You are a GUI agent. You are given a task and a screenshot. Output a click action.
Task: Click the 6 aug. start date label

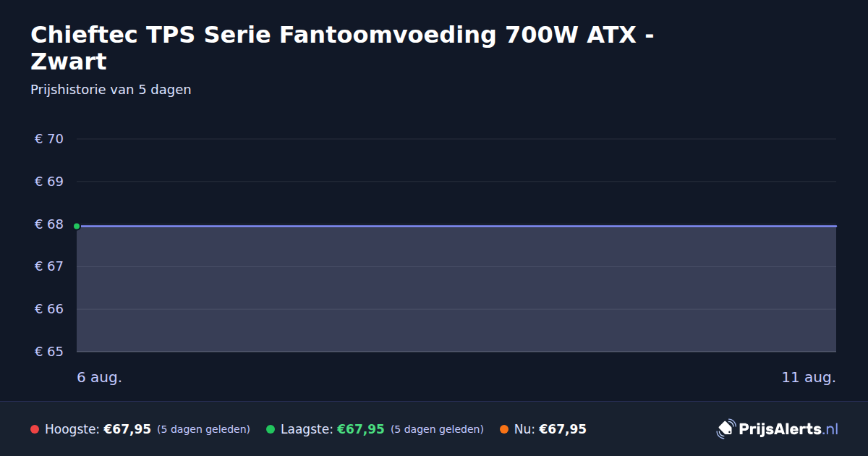click(x=100, y=377)
